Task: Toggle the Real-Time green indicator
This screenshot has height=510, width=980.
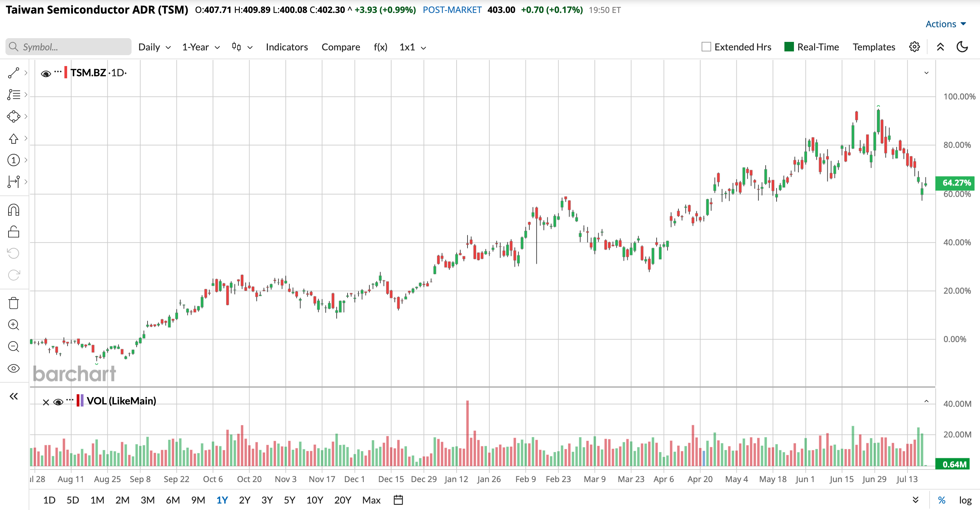Action: pyautogui.click(x=789, y=47)
